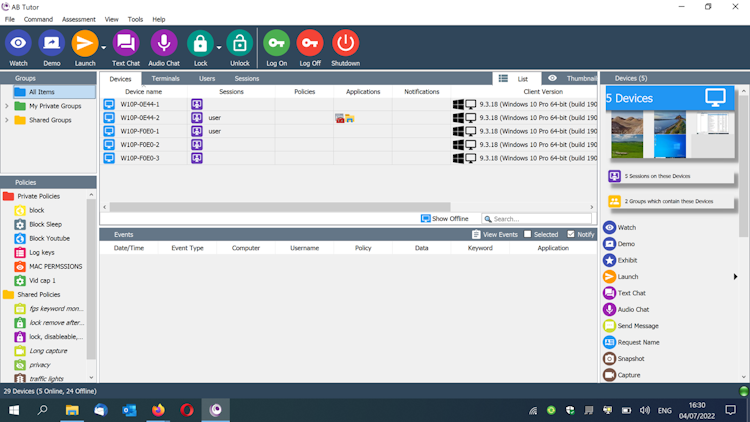Open 2 Groups which contain these Devices
The height and width of the screenshot is (422, 750).
(x=671, y=201)
